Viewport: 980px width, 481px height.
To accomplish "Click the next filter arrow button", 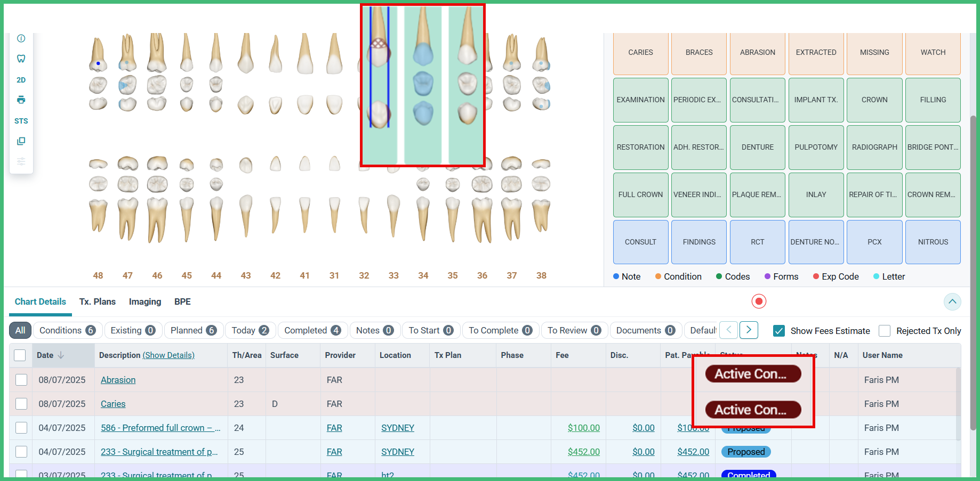I will click(749, 330).
